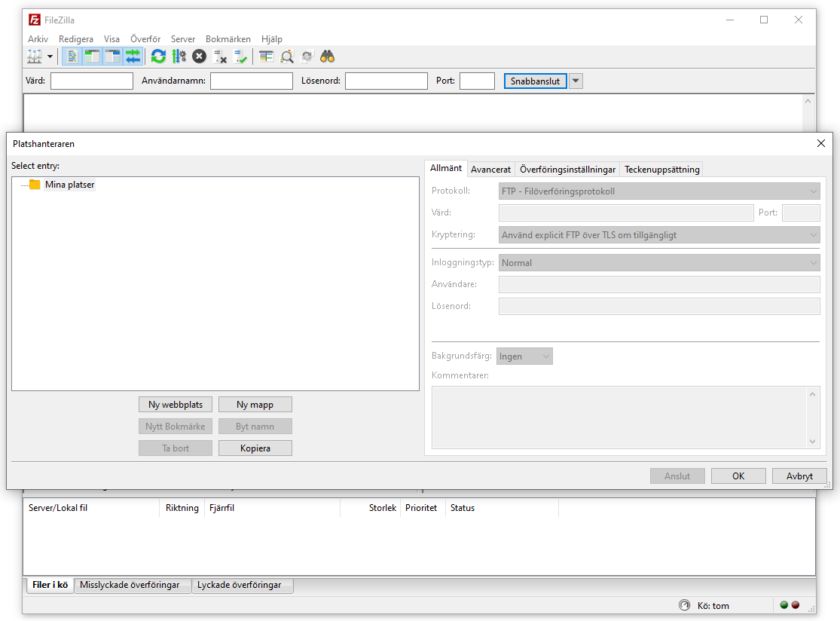Click the disconnect from server icon
This screenshot has height=621, width=840.
tap(220, 57)
